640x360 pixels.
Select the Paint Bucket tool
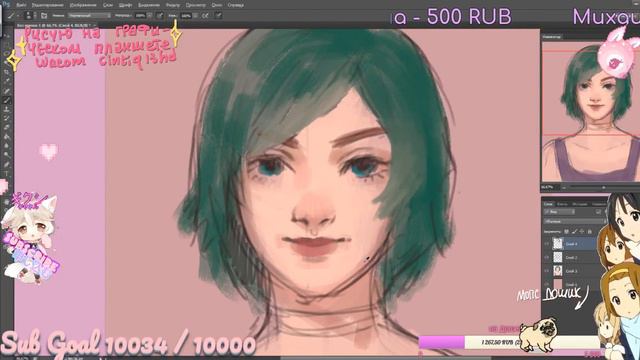point(7,136)
